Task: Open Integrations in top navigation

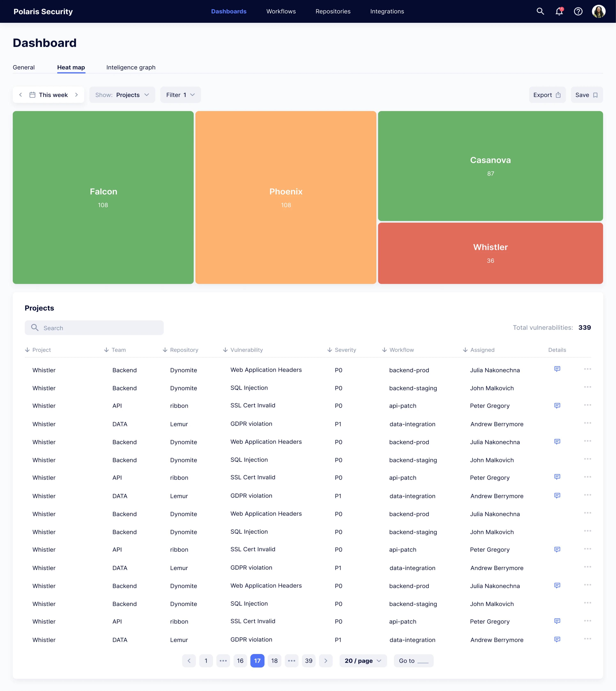Action: coord(387,11)
